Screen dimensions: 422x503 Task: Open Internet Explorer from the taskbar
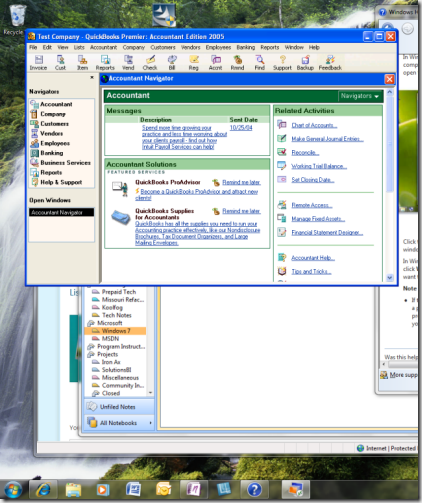[x=44, y=490]
